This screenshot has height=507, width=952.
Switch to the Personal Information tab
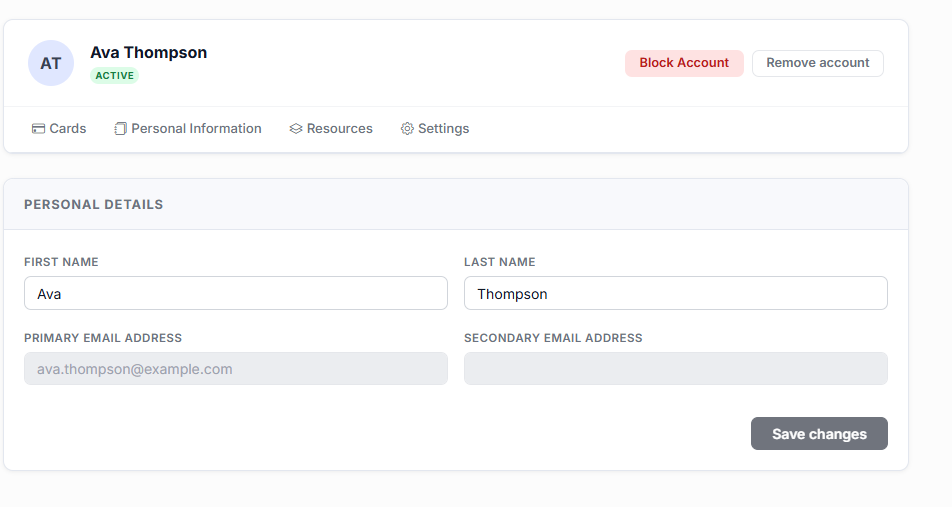tap(188, 129)
